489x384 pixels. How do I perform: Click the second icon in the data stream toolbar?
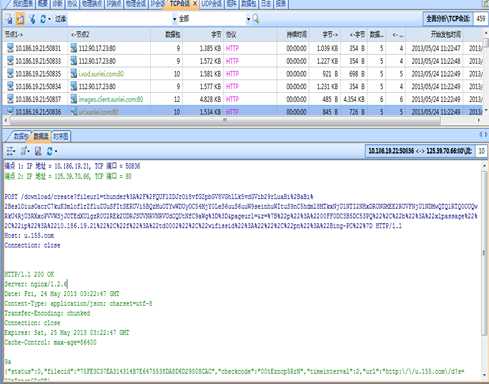[24, 151]
